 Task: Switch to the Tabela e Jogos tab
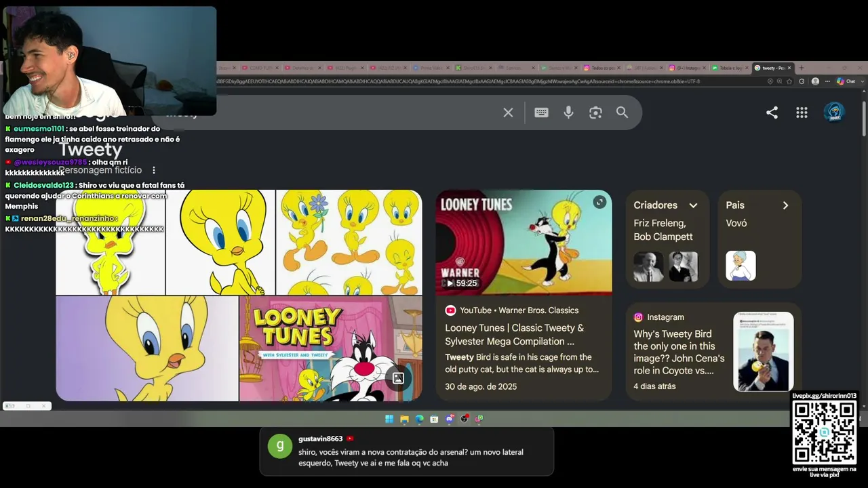(730, 68)
